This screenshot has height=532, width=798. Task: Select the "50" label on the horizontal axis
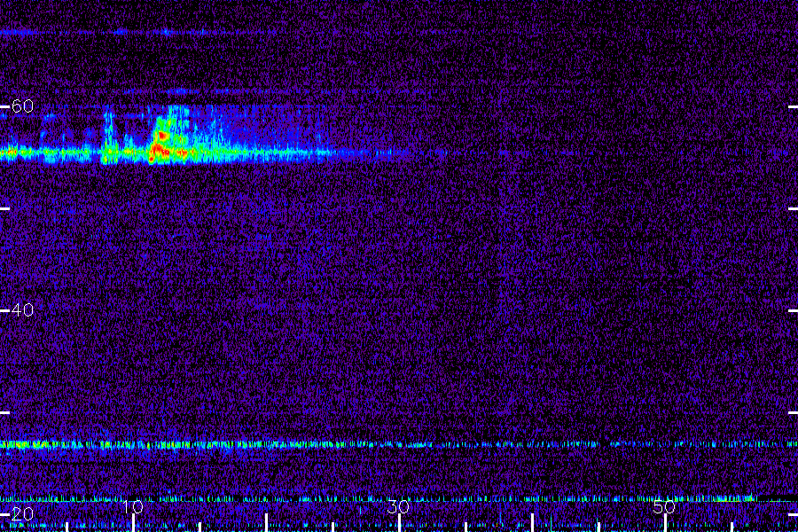coord(665,507)
